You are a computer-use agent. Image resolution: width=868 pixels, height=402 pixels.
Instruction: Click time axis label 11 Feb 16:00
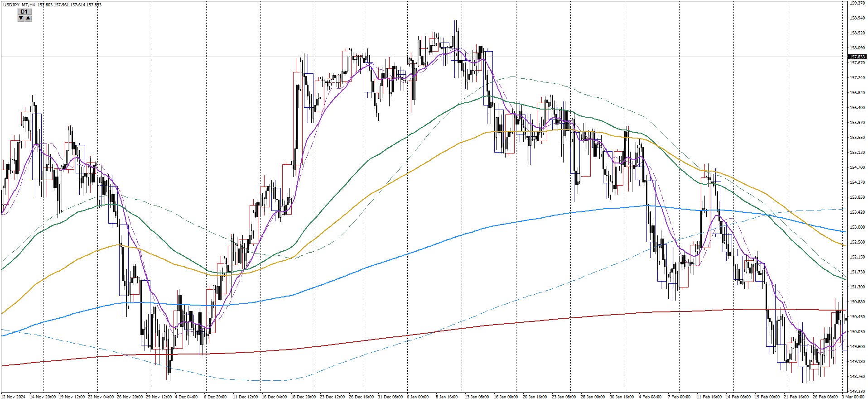point(709,397)
